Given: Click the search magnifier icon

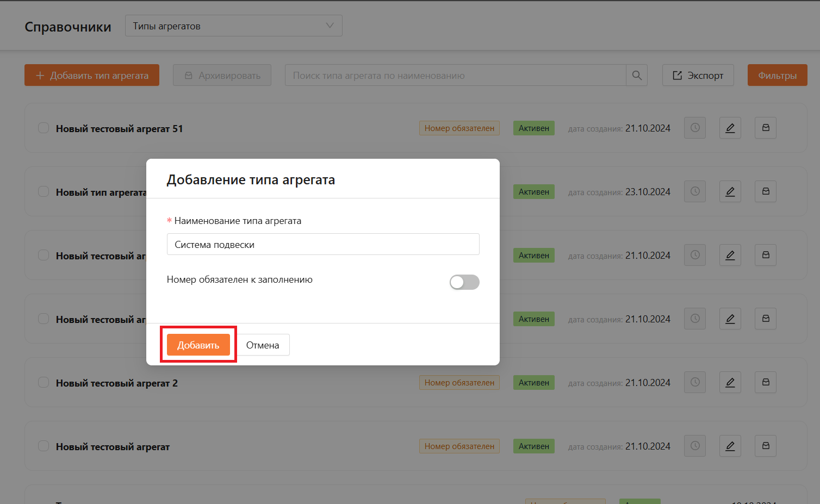Looking at the screenshot, I should click(637, 76).
